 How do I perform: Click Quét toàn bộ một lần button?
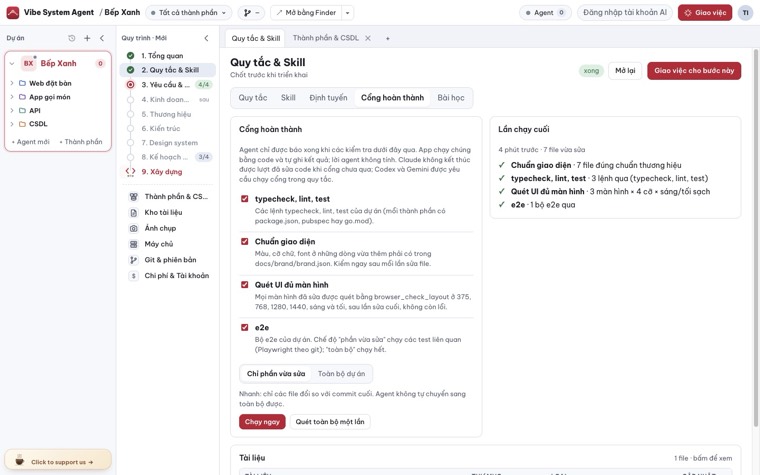330,422
